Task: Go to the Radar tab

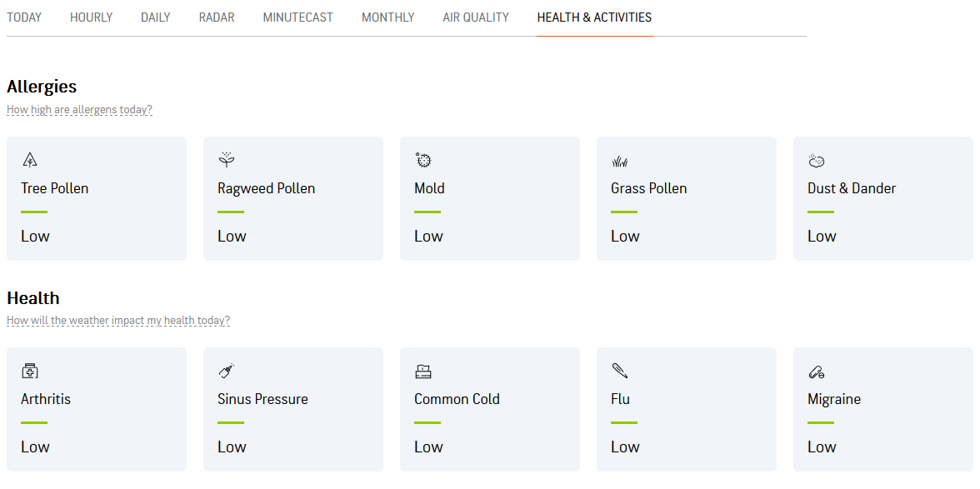Action: (217, 17)
